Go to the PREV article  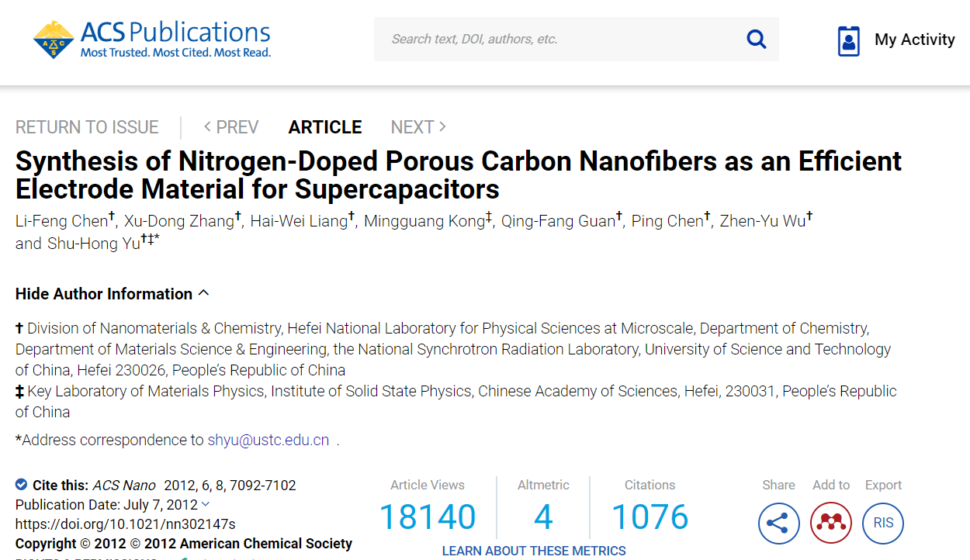coord(231,127)
